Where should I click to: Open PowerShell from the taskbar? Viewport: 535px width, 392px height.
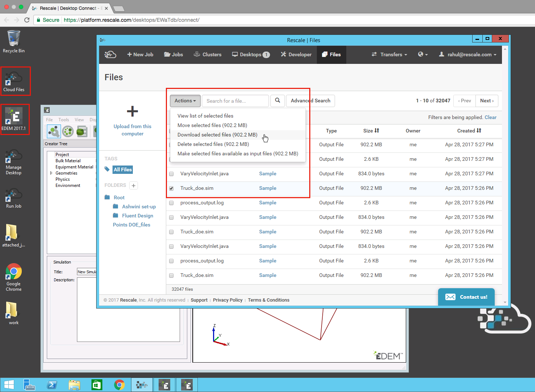52,385
